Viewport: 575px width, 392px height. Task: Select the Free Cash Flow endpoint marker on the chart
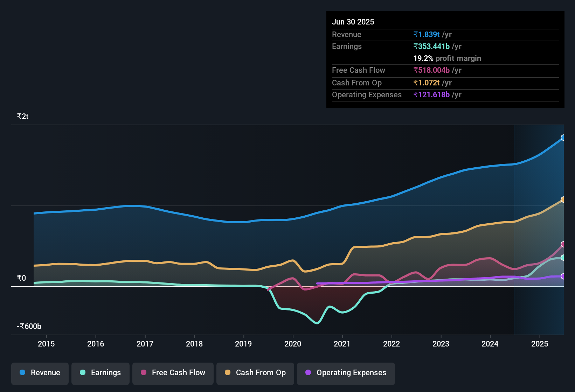(x=562, y=244)
